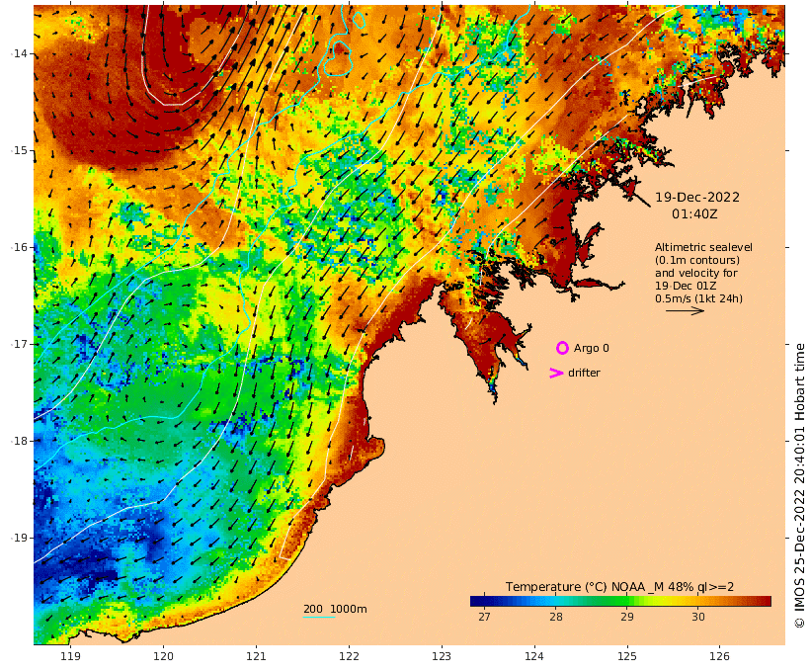This screenshot has height=672, width=810.
Task: Click the magenta drifter arrow symbol
Action: point(556,373)
